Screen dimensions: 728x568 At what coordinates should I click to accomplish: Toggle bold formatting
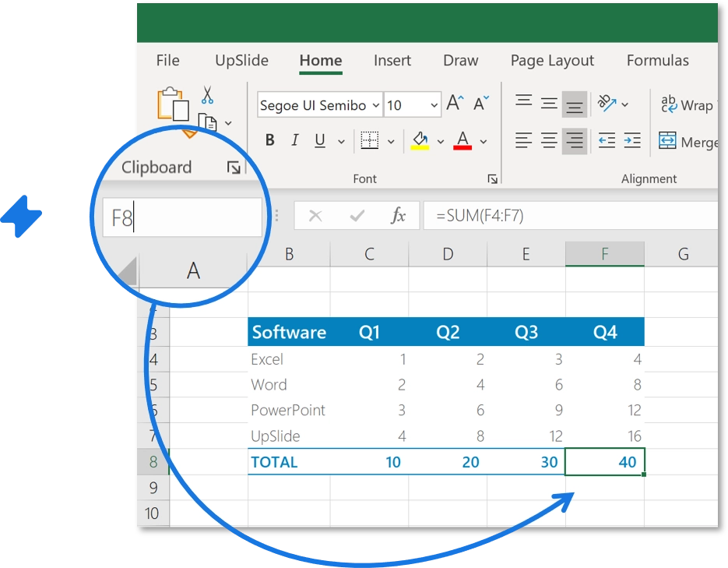pos(269,140)
